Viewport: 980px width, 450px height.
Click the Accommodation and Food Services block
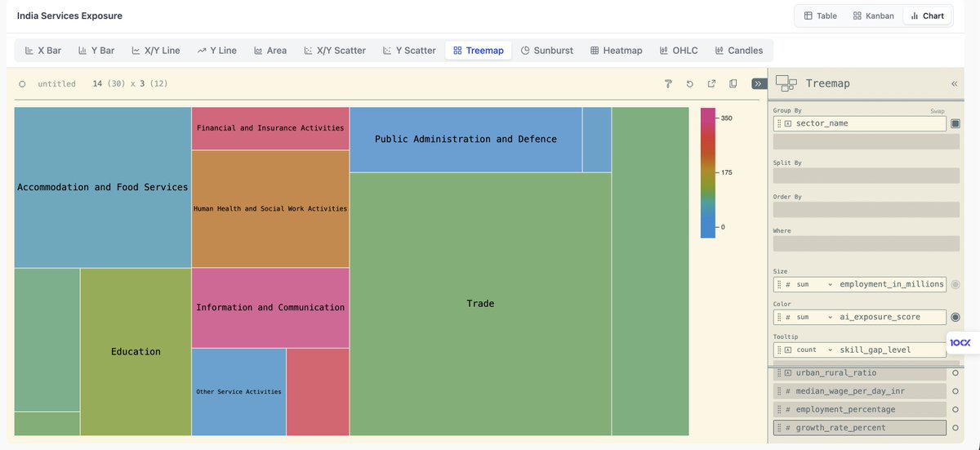coord(103,187)
